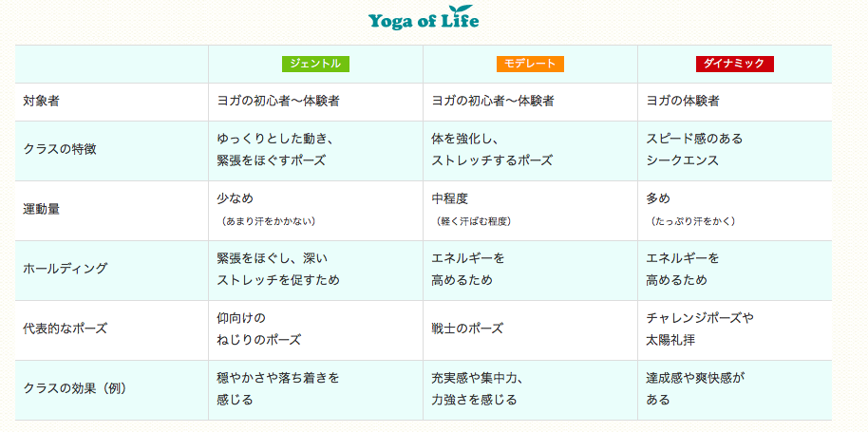
Task: Click the スピード感のあるシークエンス cell
Action: [x=735, y=150]
